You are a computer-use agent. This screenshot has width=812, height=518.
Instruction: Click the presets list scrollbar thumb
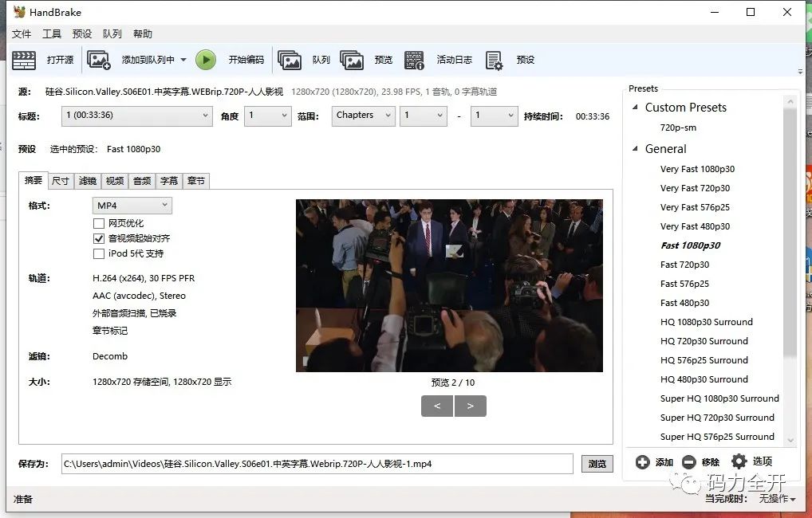pos(790,232)
